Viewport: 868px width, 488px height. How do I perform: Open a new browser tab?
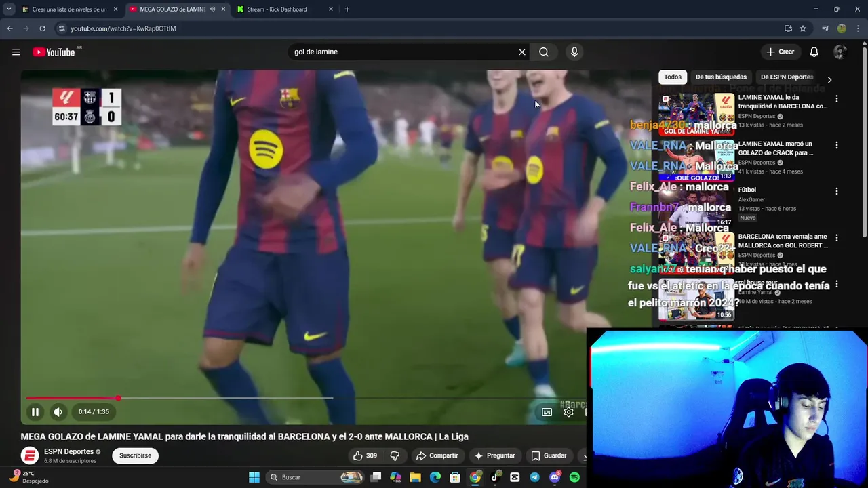(x=347, y=9)
